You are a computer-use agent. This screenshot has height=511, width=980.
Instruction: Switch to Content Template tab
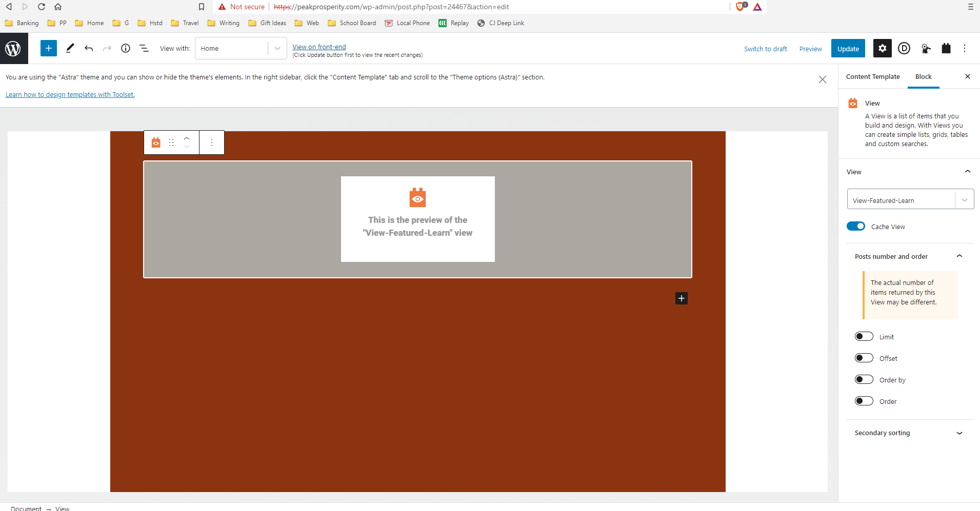click(873, 76)
